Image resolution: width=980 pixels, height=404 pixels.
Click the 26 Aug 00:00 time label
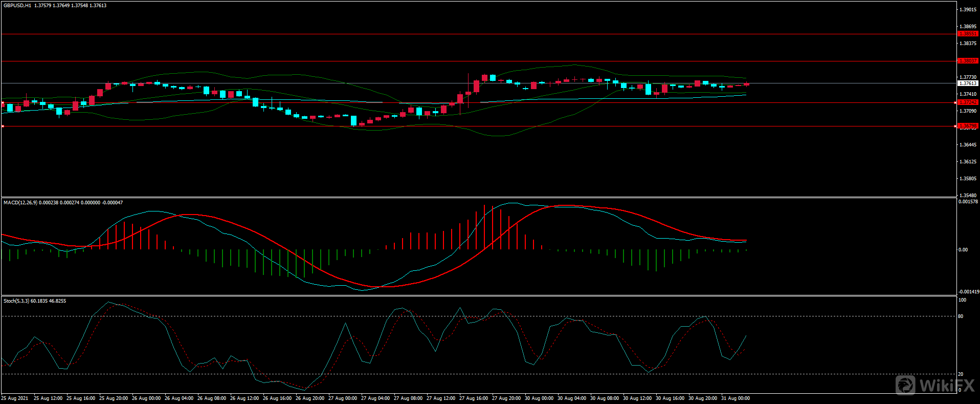[x=146, y=398]
